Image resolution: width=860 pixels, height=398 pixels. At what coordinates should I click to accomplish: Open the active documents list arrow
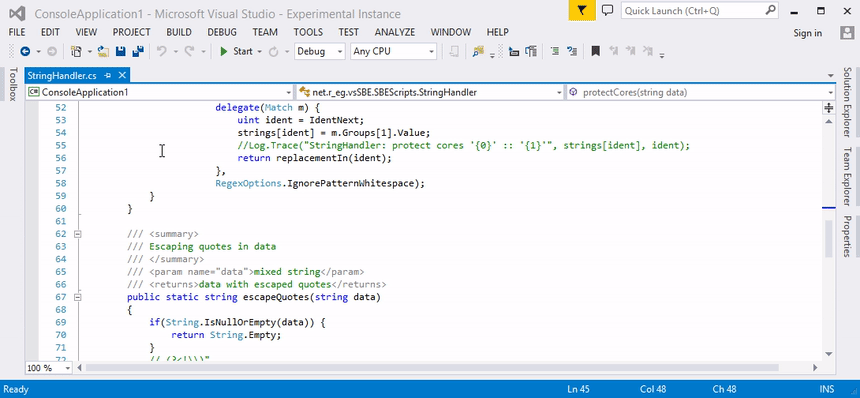(x=830, y=76)
